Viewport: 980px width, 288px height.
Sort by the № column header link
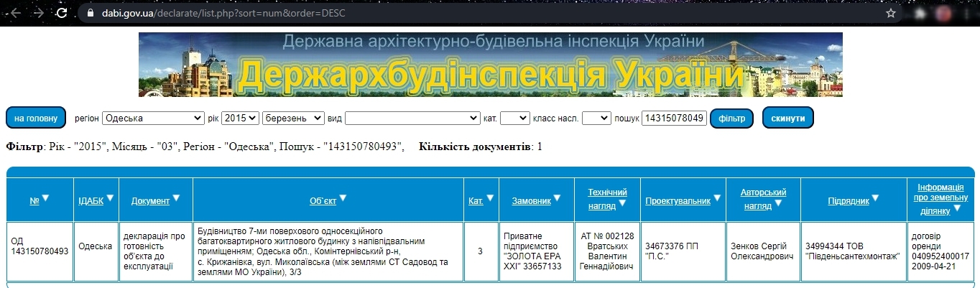pos(34,201)
